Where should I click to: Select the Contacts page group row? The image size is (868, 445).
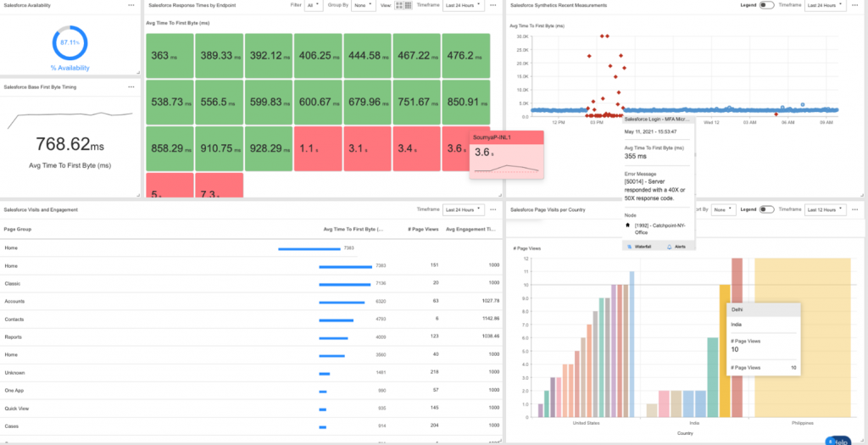point(251,320)
